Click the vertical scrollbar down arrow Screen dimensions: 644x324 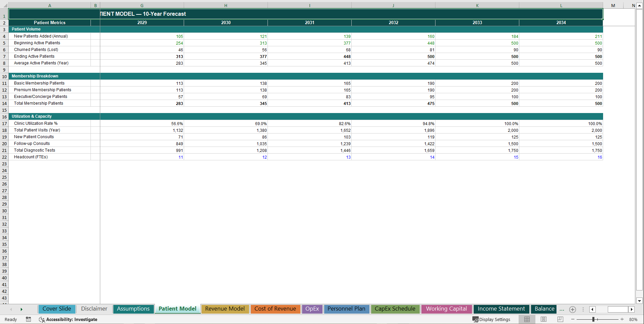pos(640,301)
